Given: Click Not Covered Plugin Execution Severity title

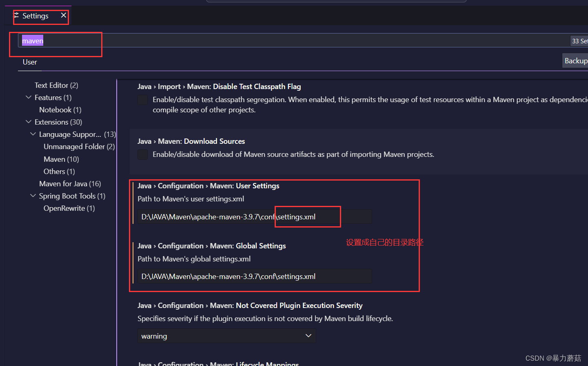Looking at the screenshot, I should tap(250, 306).
